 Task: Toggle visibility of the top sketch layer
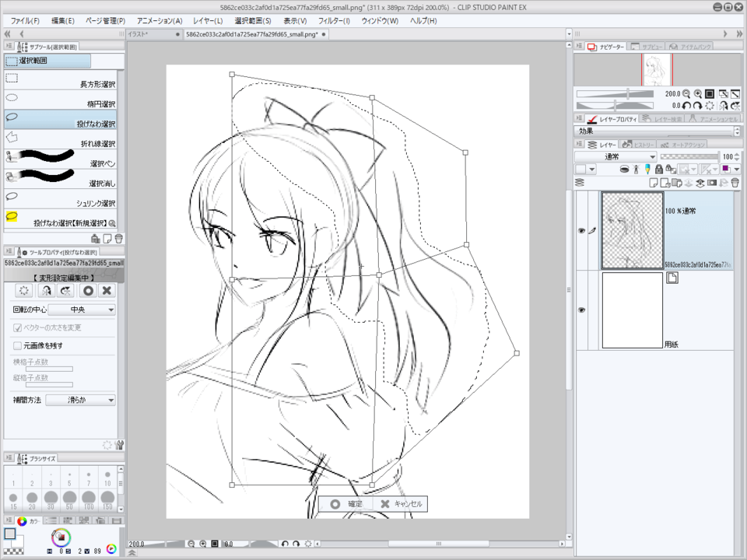tap(581, 231)
